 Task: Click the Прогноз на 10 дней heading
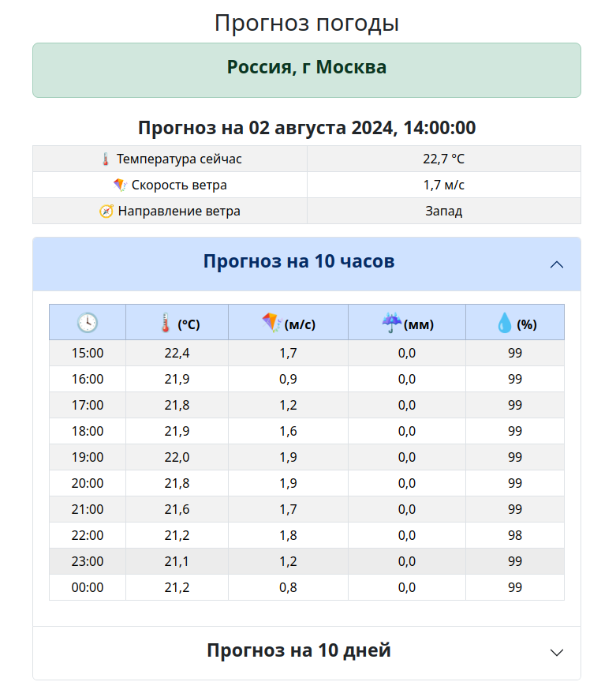pyautogui.click(x=299, y=650)
